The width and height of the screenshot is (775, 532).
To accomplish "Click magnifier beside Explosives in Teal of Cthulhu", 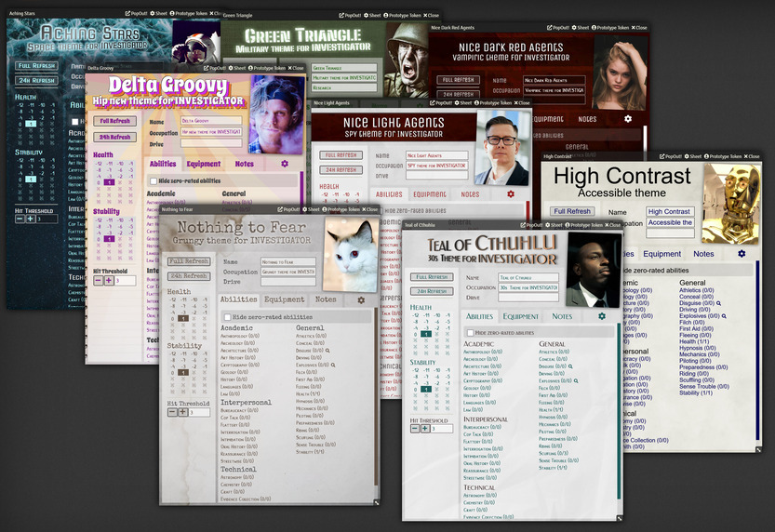I will pos(576,380).
